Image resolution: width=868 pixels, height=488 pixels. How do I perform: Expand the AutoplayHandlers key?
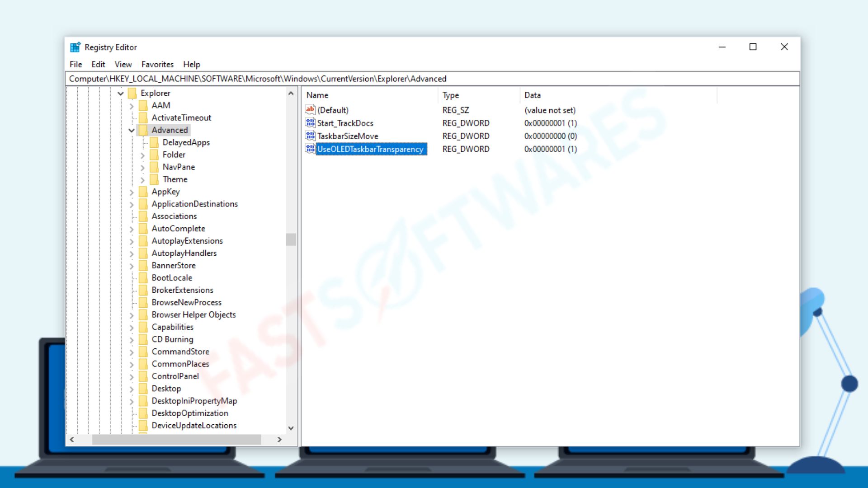[x=132, y=253]
